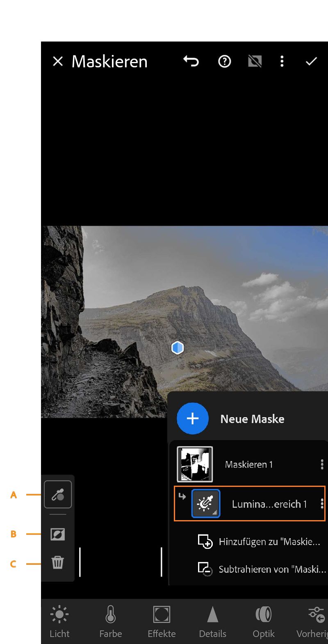Delete the mask with trash icon
328x644 pixels.
click(58, 562)
